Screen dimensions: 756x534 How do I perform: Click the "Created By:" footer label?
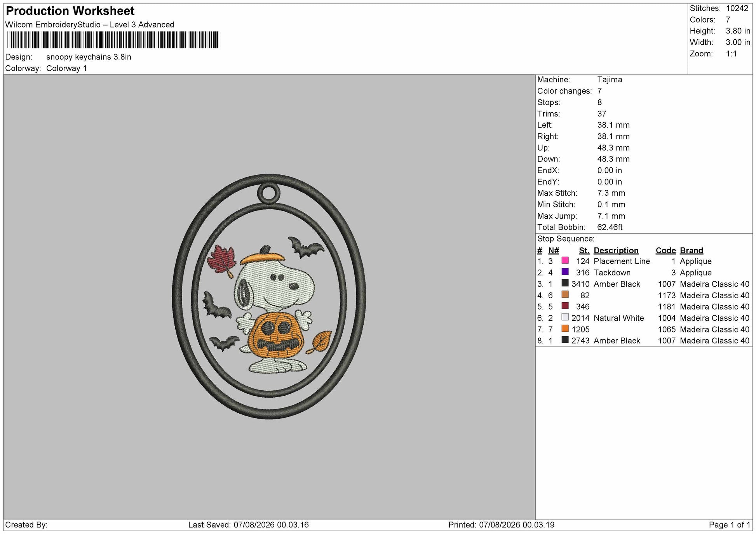point(26,525)
